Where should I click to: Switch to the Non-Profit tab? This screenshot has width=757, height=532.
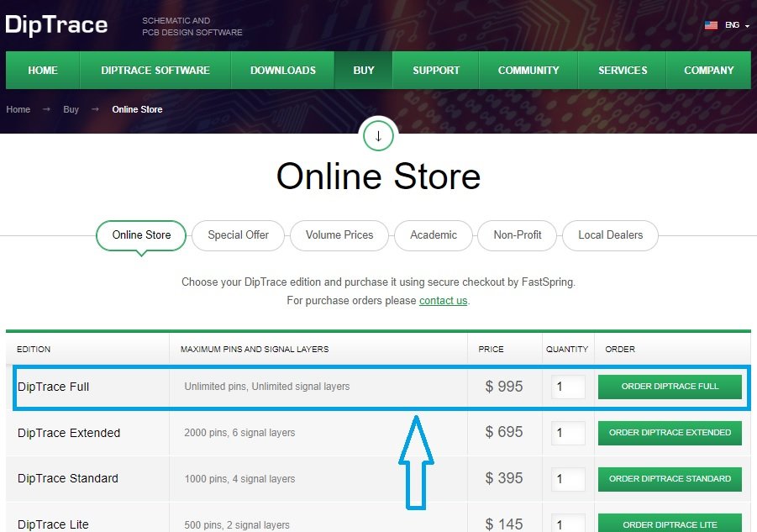click(x=517, y=235)
